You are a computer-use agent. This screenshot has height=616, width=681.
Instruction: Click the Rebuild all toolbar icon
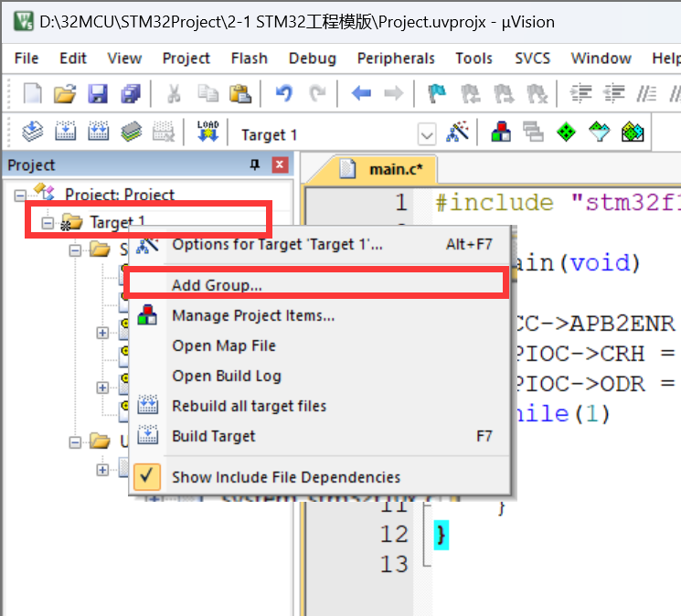(99, 132)
